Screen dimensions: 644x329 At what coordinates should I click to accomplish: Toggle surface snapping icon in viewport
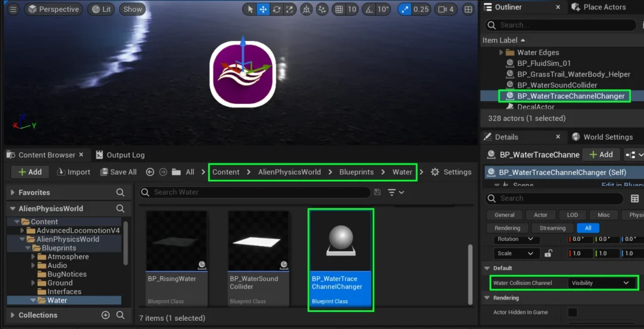click(x=322, y=9)
